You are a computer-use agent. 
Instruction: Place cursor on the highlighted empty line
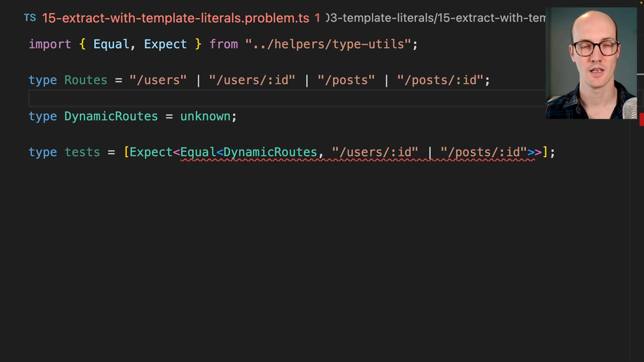pyautogui.click(x=268, y=99)
